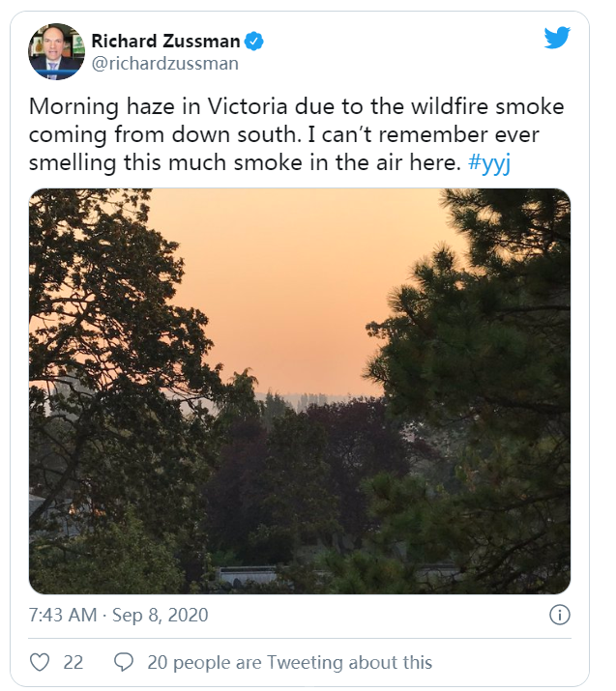The height and width of the screenshot is (691, 616).
Task: Click the Richard Zussman display name
Action: tap(164, 41)
